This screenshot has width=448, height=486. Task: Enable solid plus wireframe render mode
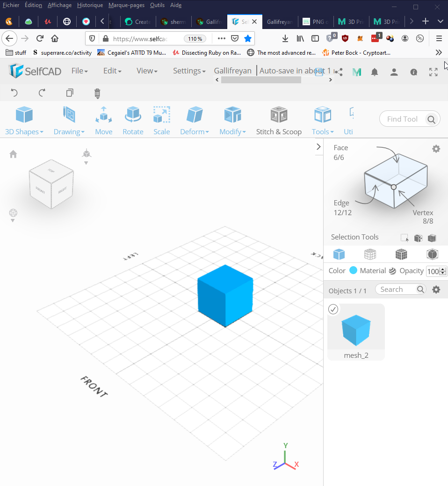pos(401,254)
